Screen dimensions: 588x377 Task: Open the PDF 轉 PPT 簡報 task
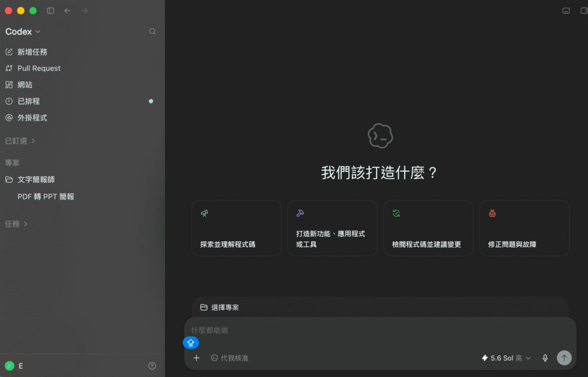[x=46, y=197]
